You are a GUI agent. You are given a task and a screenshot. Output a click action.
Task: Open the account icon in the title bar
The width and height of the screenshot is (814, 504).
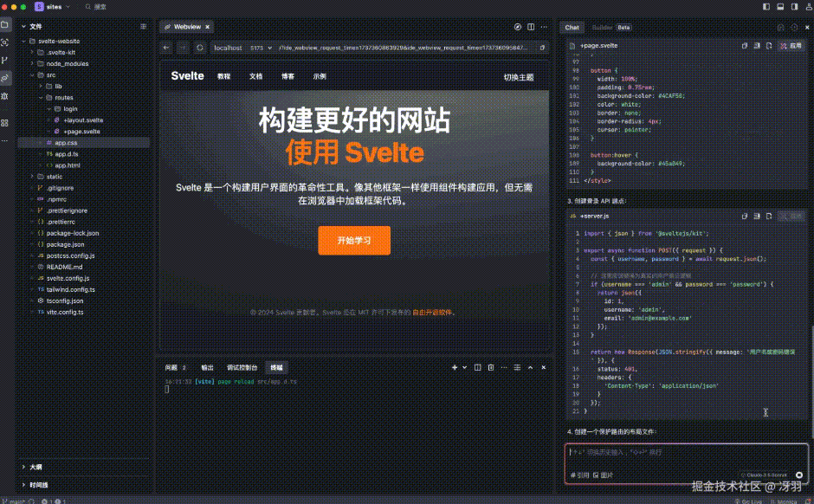tap(808, 7)
